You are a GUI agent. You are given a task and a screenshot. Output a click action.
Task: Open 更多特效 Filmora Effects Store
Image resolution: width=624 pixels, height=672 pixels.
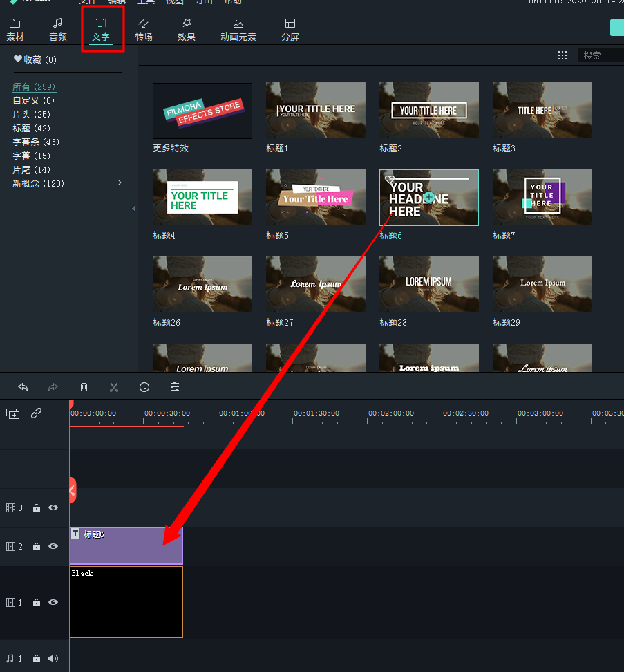pyautogui.click(x=202, y=111)
